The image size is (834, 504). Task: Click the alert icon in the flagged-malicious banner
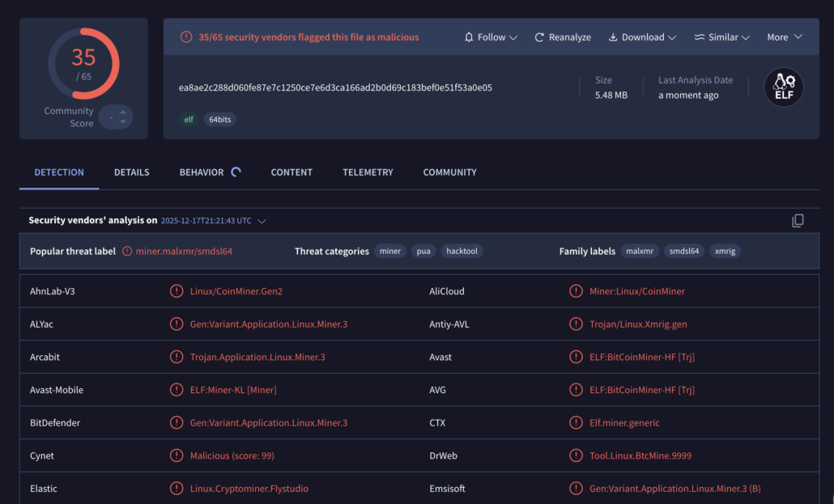[186, 37]
